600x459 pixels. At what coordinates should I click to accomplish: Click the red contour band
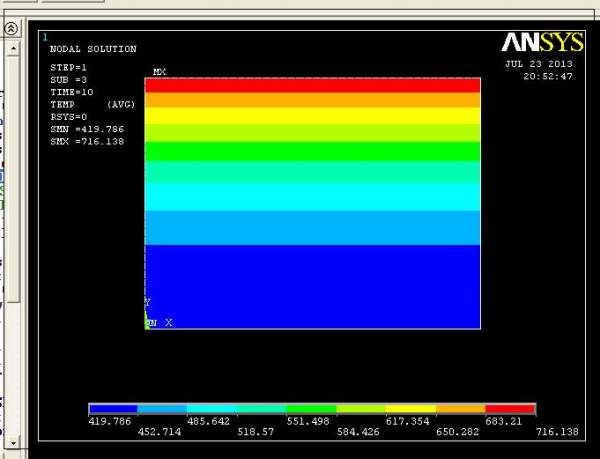click(313, 85)
